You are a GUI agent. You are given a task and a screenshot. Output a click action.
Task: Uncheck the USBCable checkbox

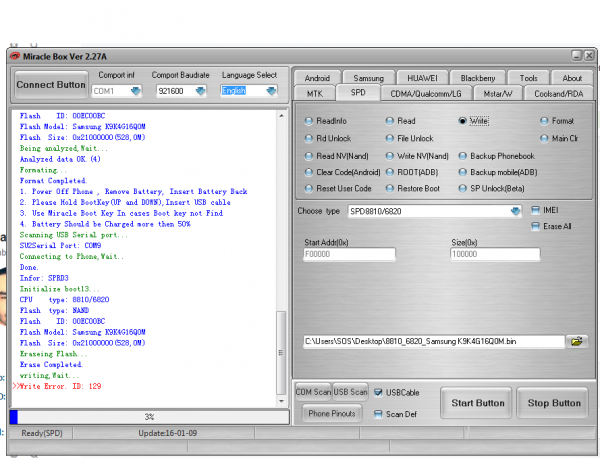tap(378, 393)
